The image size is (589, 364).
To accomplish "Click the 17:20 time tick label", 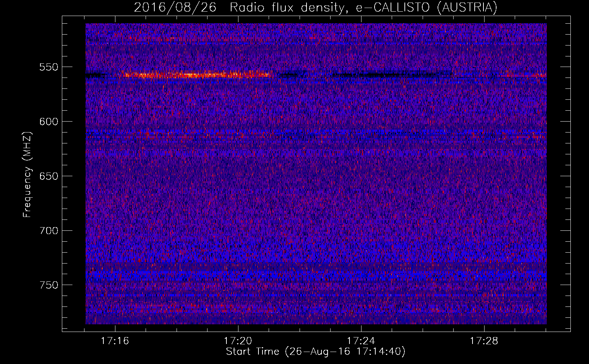I will (238, 341).
